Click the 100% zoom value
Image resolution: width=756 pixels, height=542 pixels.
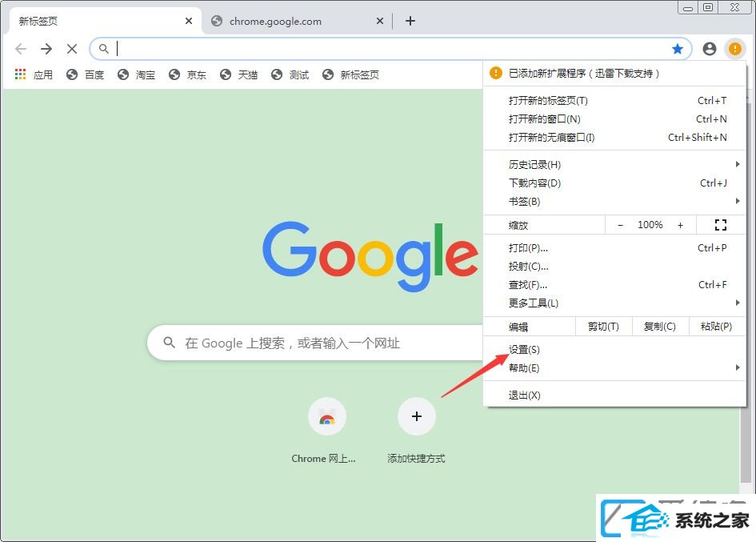pyautogui.click(x=650, y=225)
